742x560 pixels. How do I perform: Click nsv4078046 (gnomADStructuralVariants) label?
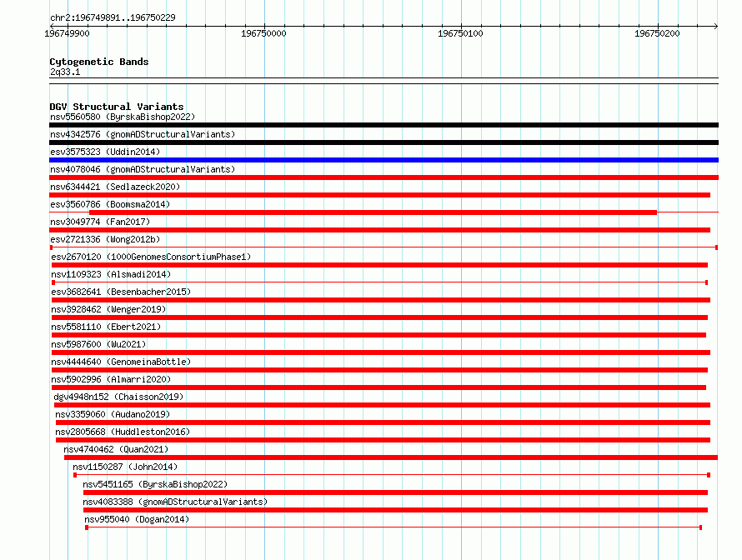(x=143, y=169)
